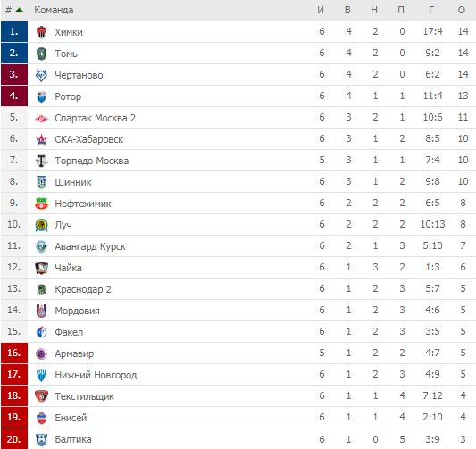This screenshot has width=476, height=449.
Task: Click the Балтика team crest
Action: [x=41, y=439]
